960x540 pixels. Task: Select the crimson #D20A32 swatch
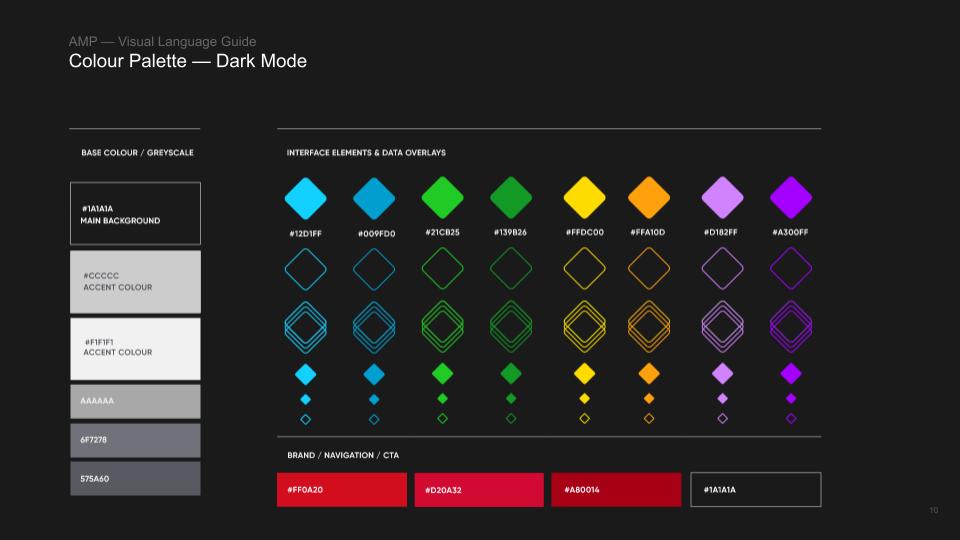click(479, 490)
